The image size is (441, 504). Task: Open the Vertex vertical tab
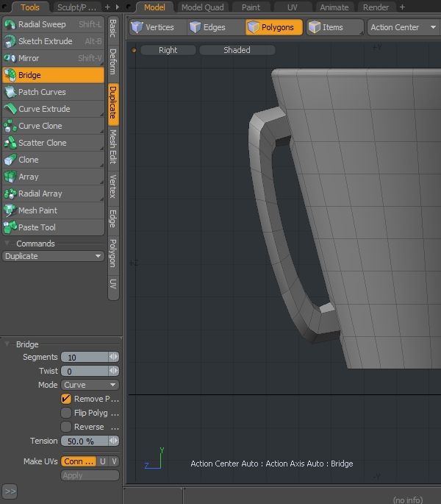point(113,186)
